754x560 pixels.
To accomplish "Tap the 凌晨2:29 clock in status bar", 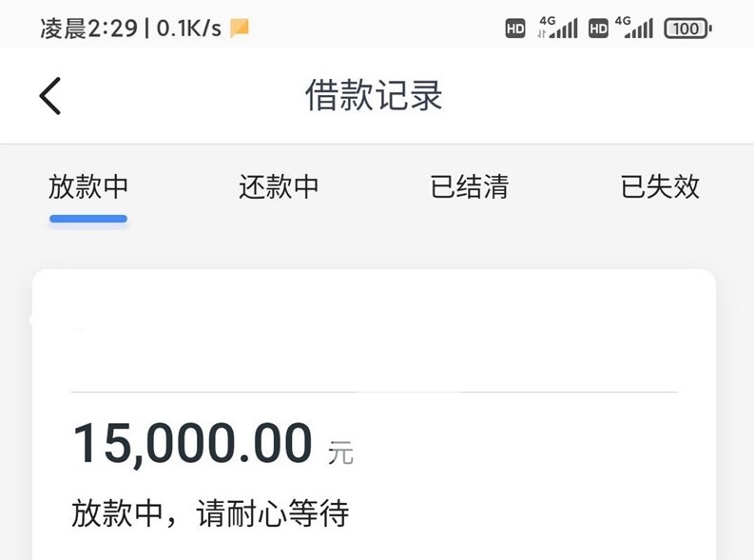I will (89, 29).
